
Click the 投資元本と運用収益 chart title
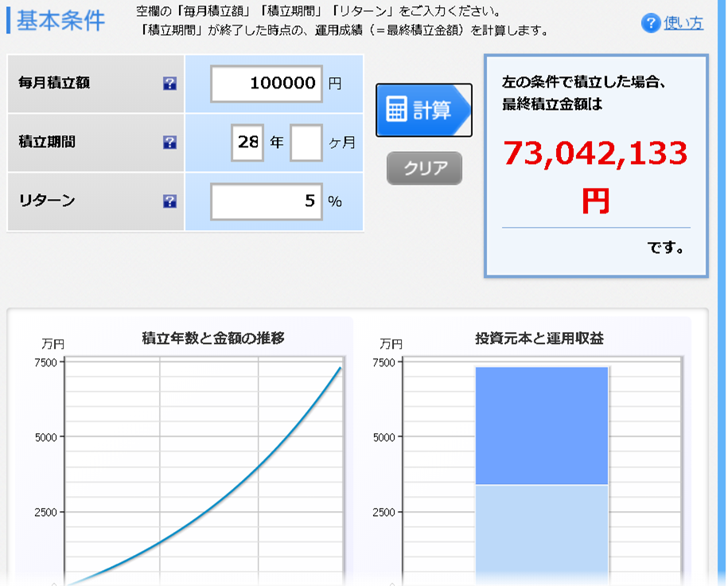point(539,338)
